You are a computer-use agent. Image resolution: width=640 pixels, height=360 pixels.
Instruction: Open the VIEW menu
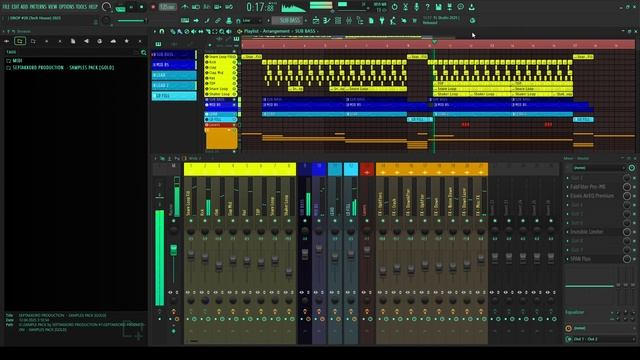pos(53,7)
